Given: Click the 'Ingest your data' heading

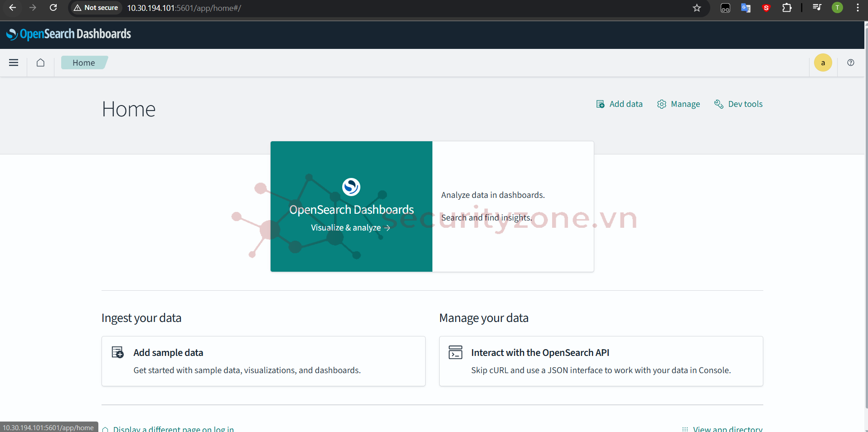Looking at the screenshot, I should coord(141,318).
